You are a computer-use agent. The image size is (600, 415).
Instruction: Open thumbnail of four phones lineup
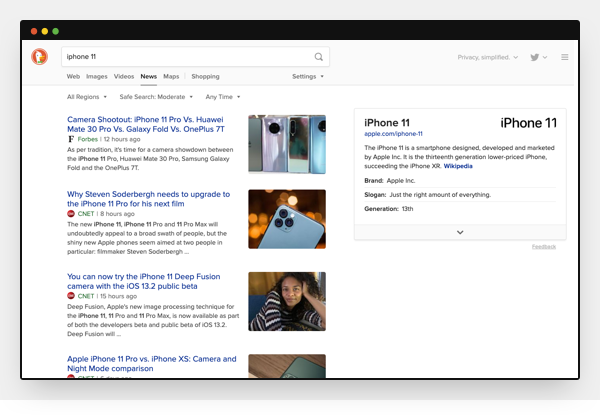coord(287,144)
